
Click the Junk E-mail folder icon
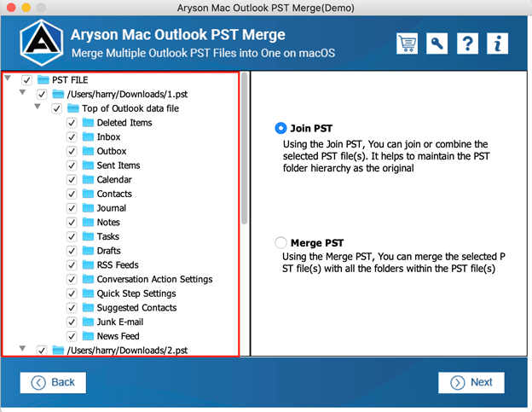pyautogui.click(x=88, y=322)
